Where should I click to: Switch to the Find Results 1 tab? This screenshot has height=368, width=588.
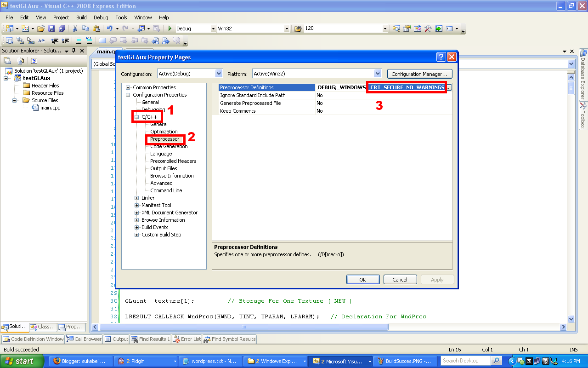point(151,339)
